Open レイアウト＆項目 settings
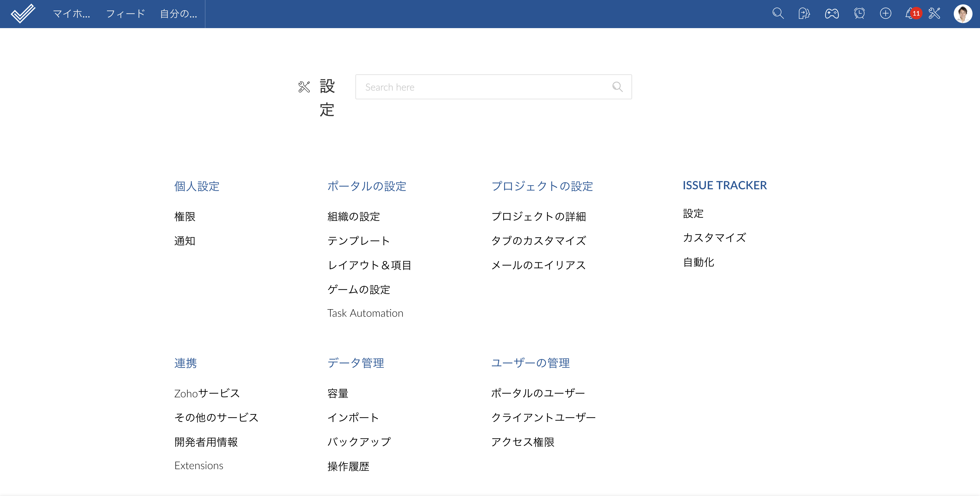The image size is (980, 496). tap(369, 265)
